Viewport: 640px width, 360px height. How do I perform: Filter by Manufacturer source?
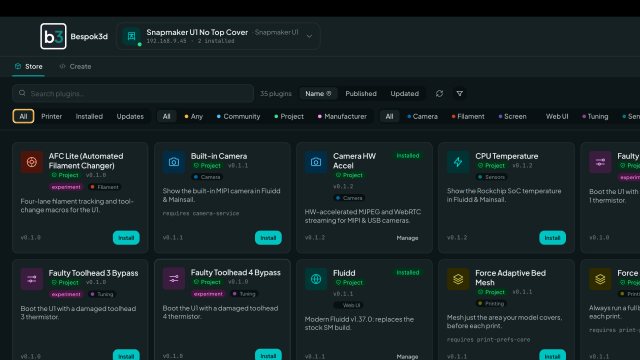(342, 116)
